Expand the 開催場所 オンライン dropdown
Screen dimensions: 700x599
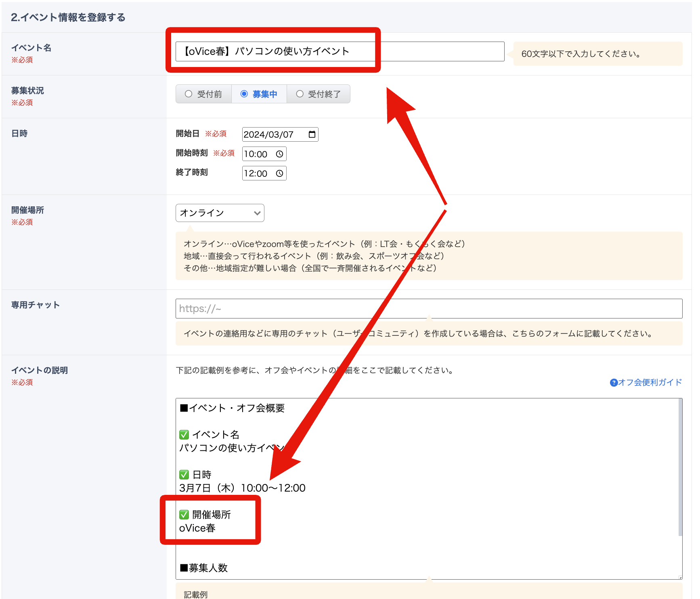[220, 213]
